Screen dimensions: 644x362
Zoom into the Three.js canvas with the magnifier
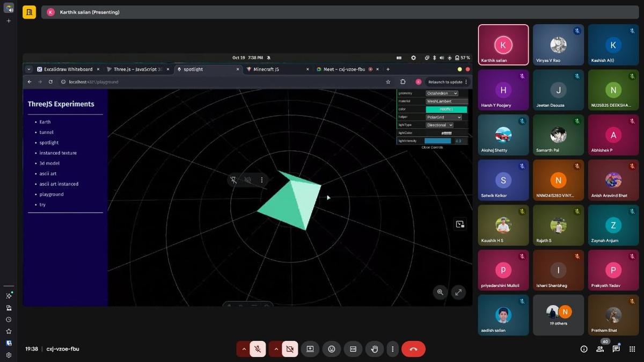[x=440, y=292]
